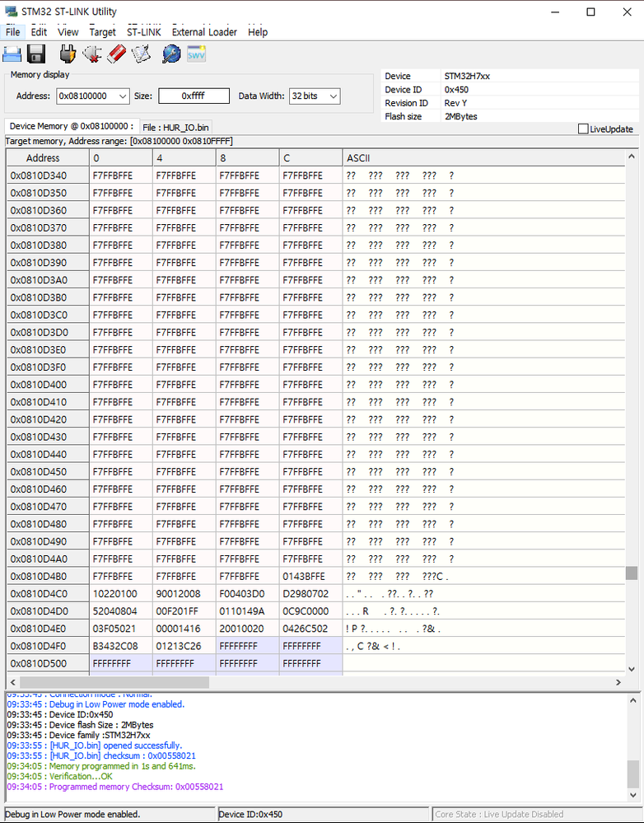The width and height of the screenshot is (644, 823).
Task: Click the column header labeled 4
Action: click(184, 158)
